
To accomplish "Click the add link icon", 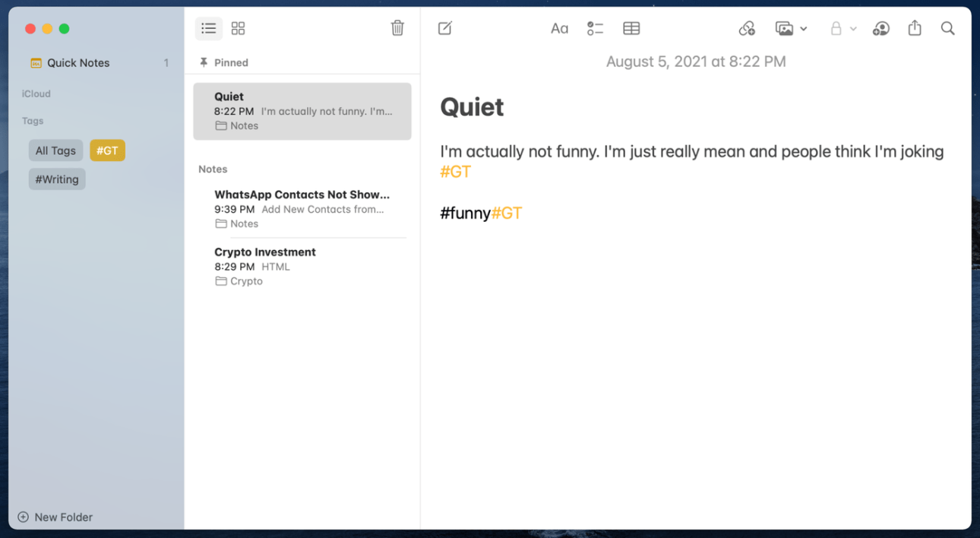I will (747, 29).
